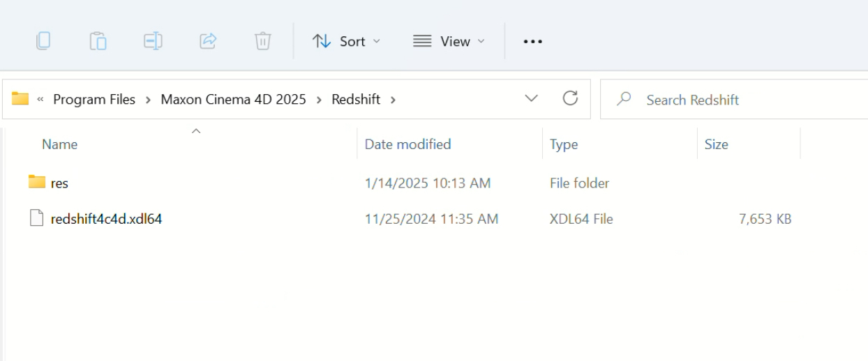Viewport: 868px width, 361px height.
Task: Open the See more ellipsis menu
Action: (x=532, y=41)
